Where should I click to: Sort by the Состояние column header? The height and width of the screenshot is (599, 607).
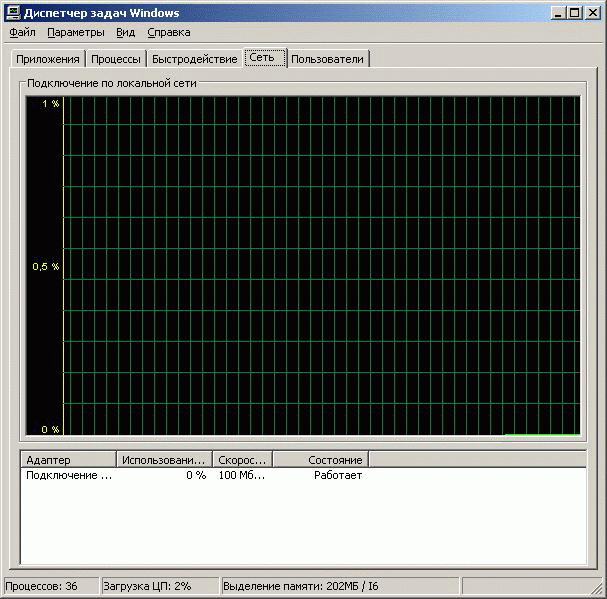coord(321,460)
